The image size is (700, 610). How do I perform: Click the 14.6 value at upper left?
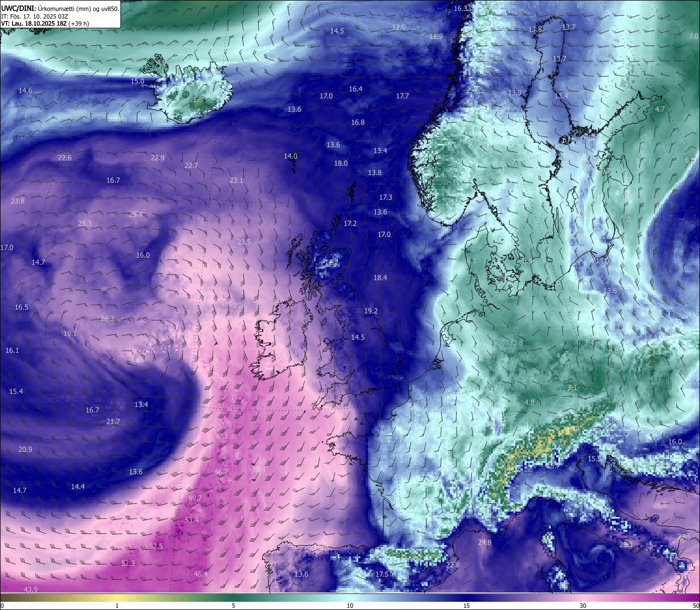(25, 90)
